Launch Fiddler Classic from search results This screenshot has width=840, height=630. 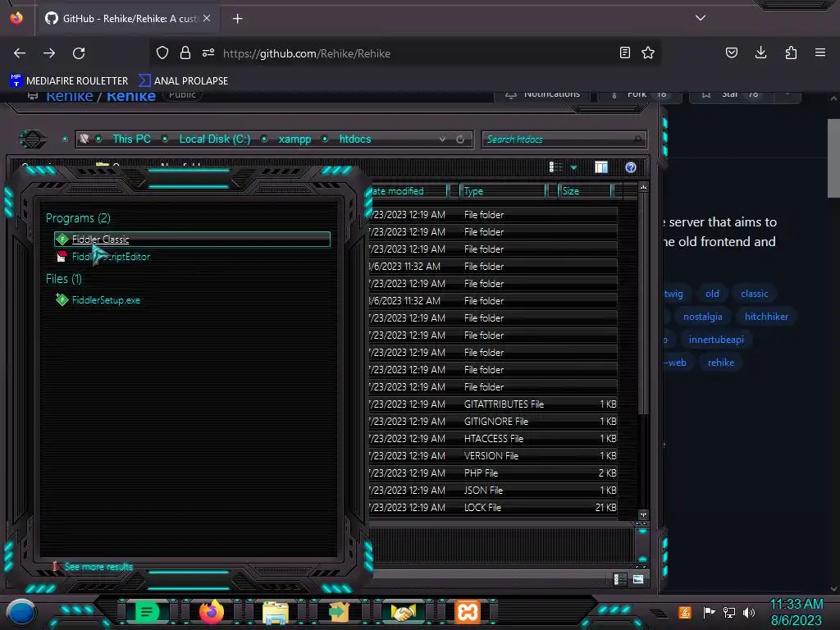(192, 240)
